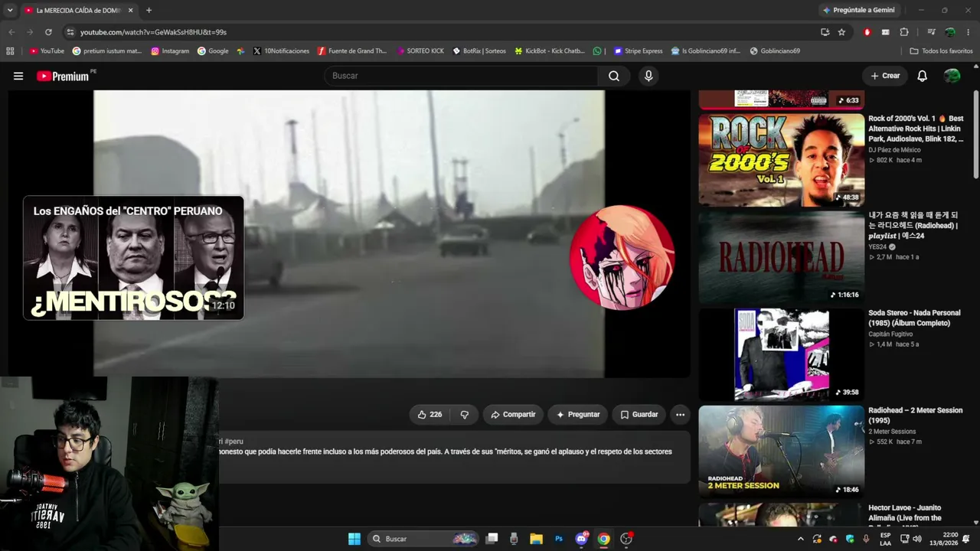Click the YouTube search magnifier button
Viewport: 980px width, 551px height.
pyautogui.click(x=614, y=76)
